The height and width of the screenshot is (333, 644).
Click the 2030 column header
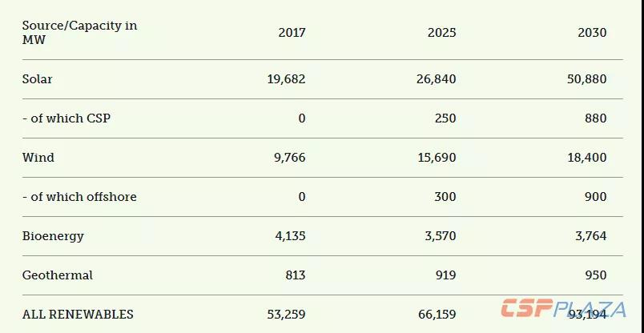(592, 33)
